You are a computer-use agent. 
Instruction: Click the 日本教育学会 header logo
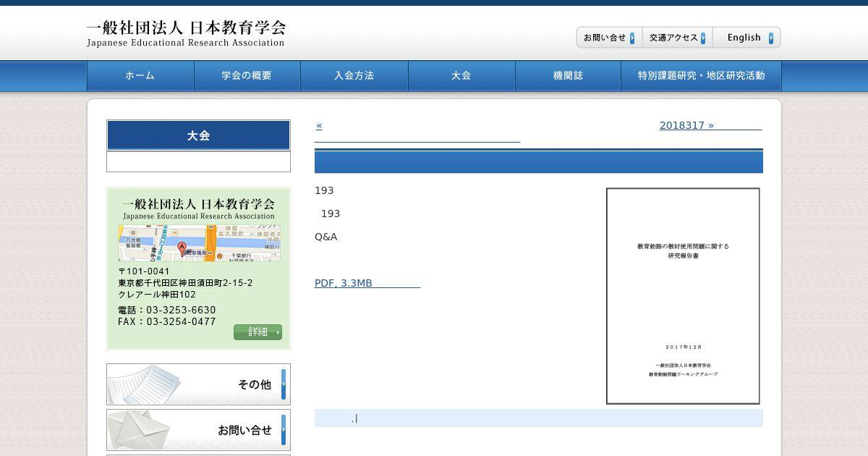pyautogui.click(x=186, y=33)
